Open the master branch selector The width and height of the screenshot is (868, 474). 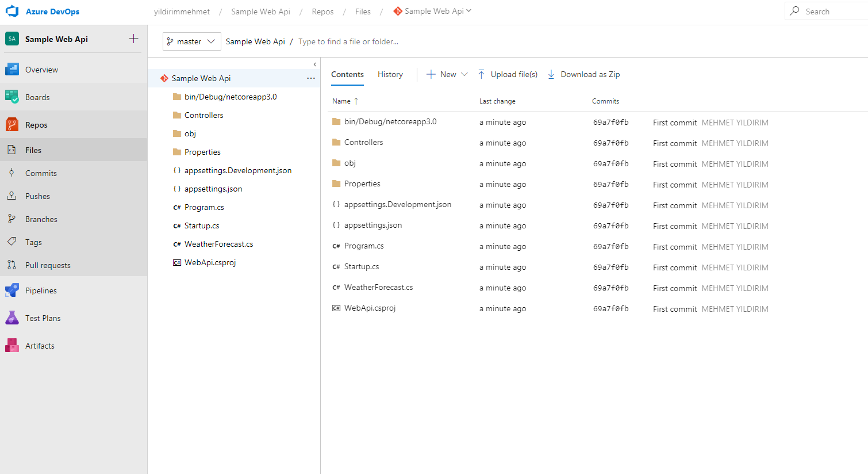pyautogui.click(x=192, y=41)
